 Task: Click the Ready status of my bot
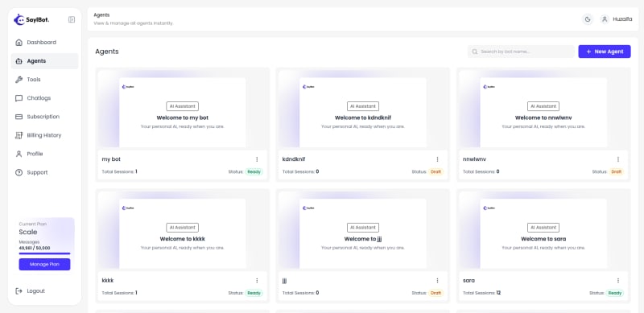[254, 171]
